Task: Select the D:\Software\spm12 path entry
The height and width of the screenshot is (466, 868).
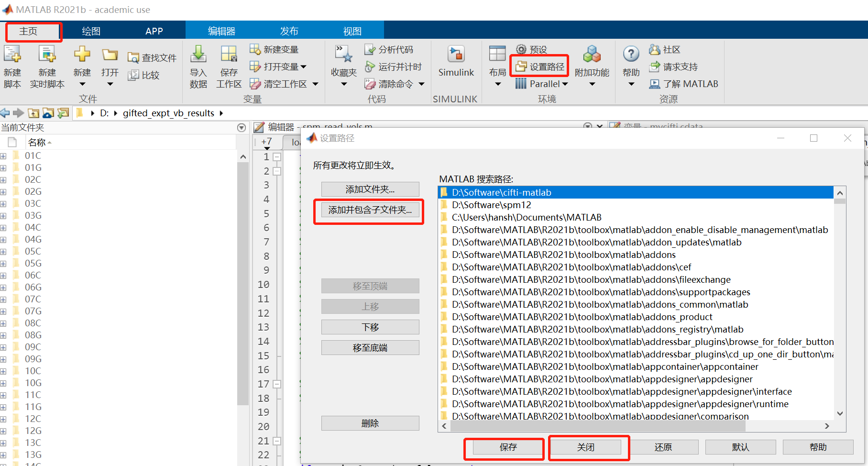Action: [491, 205]
